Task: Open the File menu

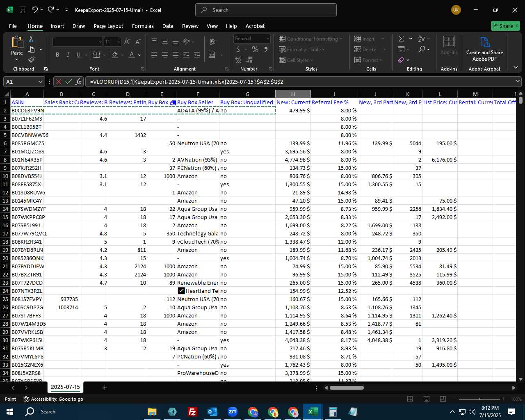Action: click(13, 26)
